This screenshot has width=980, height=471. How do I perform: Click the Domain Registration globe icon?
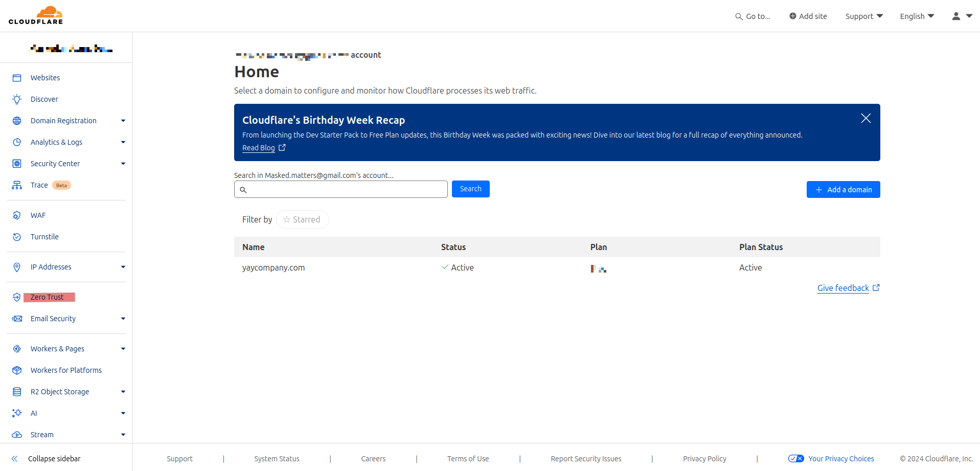(17, 121)
